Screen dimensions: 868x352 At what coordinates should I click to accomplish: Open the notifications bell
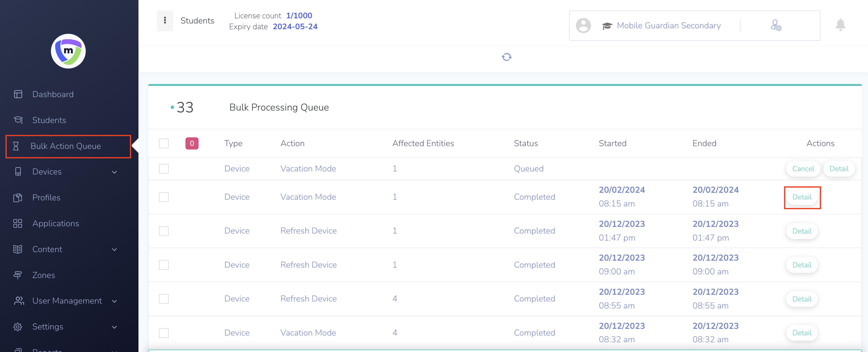tap(840, 25)
